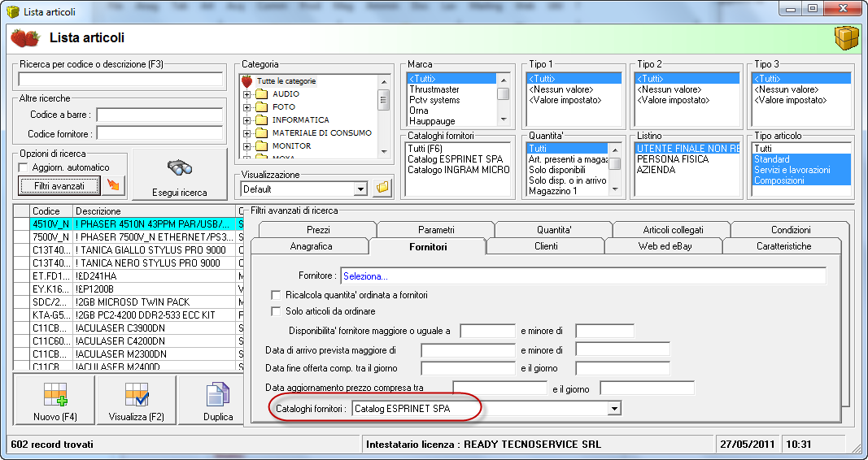The height and width of the screenshot is (460, 868).
Task: Click the folder icon next to Visualizzazione dropdown
Action: pyautogui.click(x=382, y=189)
